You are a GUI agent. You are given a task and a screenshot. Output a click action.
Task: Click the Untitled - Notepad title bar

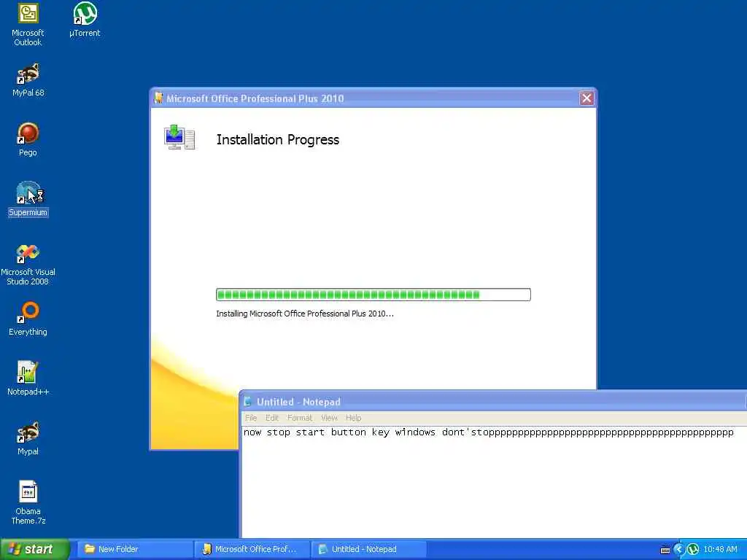pyautogui.click(x=494, y=402)
